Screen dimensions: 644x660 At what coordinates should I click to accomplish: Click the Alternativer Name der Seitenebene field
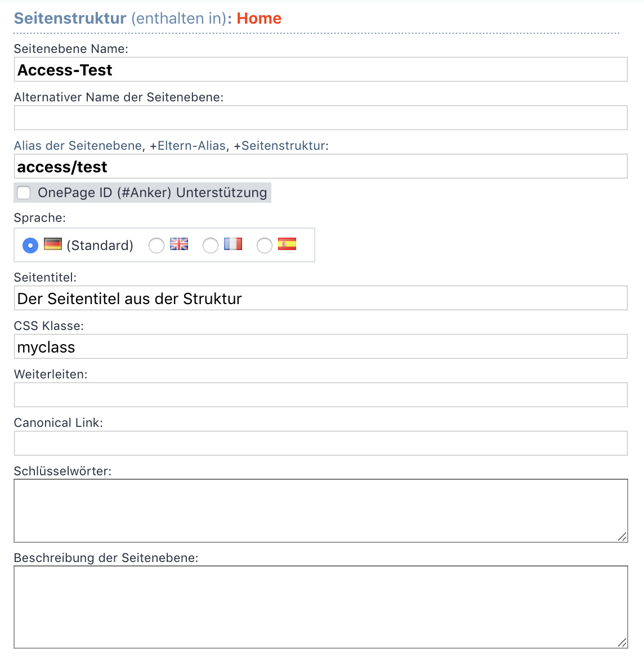pyautogui.click(x=320, y=118)
